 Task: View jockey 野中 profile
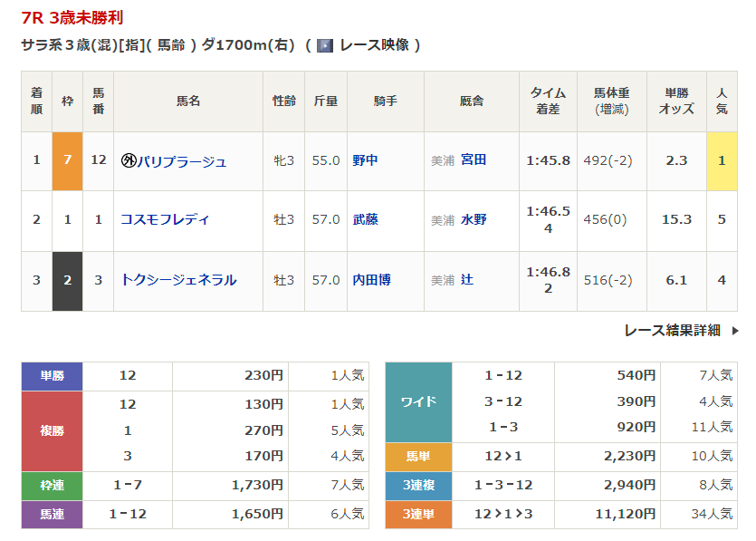tap(365, 160)
